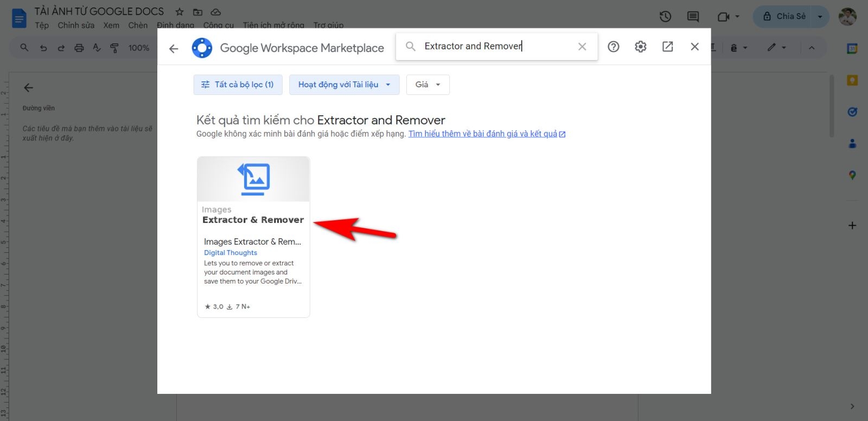Viewport: 868px width, 421px height.
Task: Go back in Workspace Marketplace dialog
Action: 174,48
